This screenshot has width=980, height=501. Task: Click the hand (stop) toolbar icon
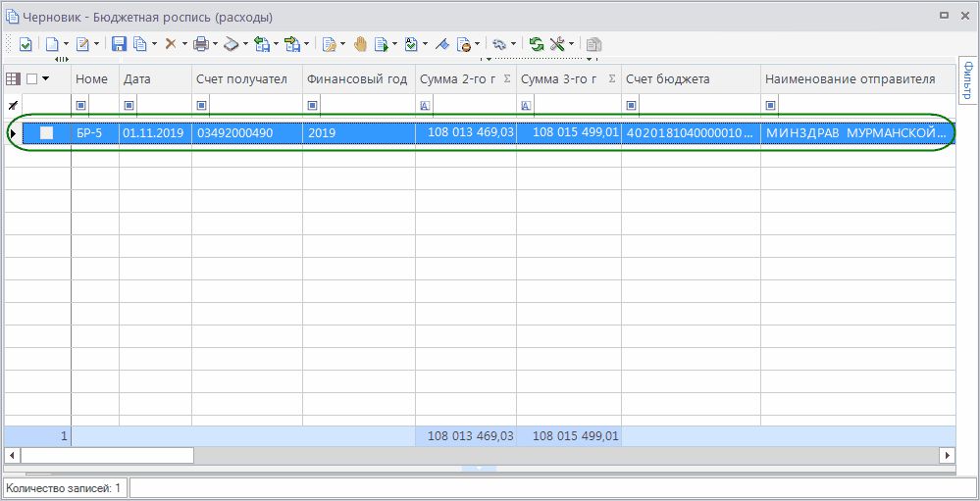pos(360,44)
